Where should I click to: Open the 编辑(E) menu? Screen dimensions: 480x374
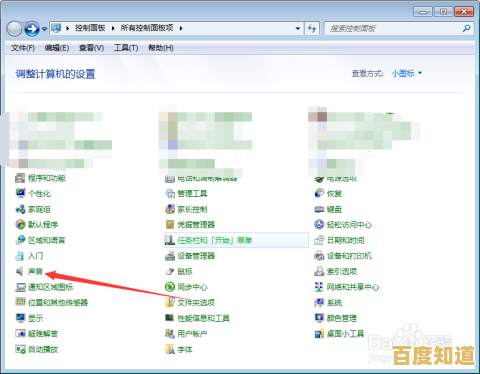point(57,48)
